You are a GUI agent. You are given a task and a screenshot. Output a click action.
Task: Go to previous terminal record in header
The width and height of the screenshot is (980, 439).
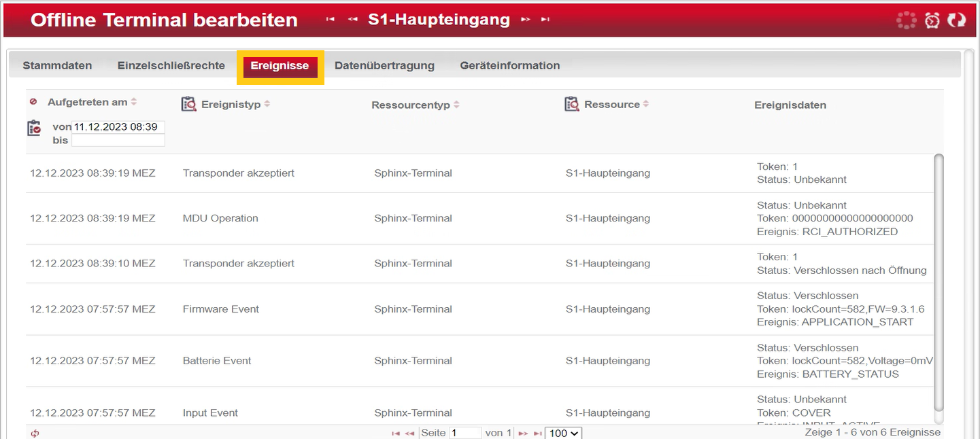pos(352,20)
